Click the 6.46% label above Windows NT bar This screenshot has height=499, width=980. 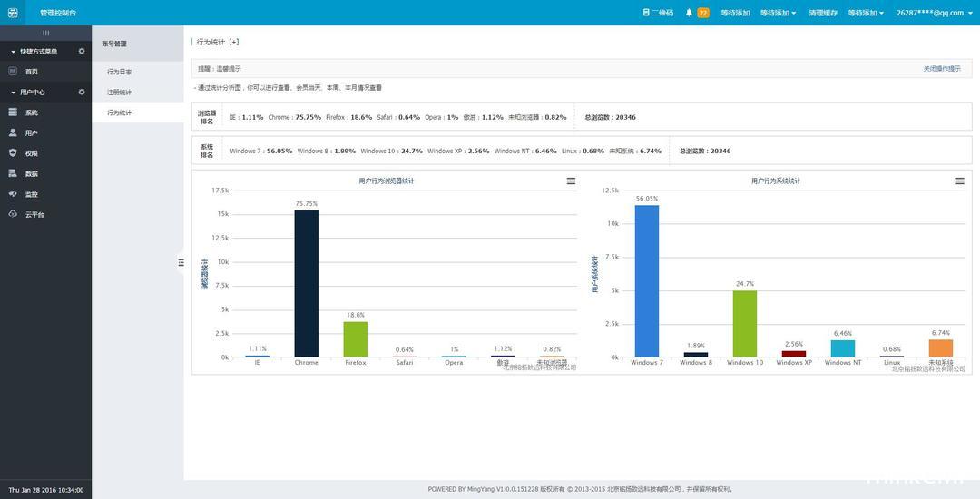tap(842, 334)
